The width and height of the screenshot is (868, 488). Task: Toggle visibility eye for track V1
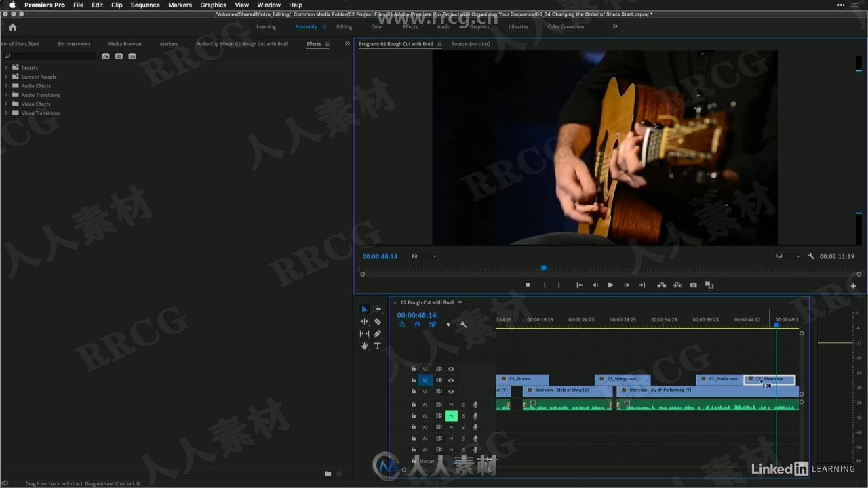coord(451,392)
